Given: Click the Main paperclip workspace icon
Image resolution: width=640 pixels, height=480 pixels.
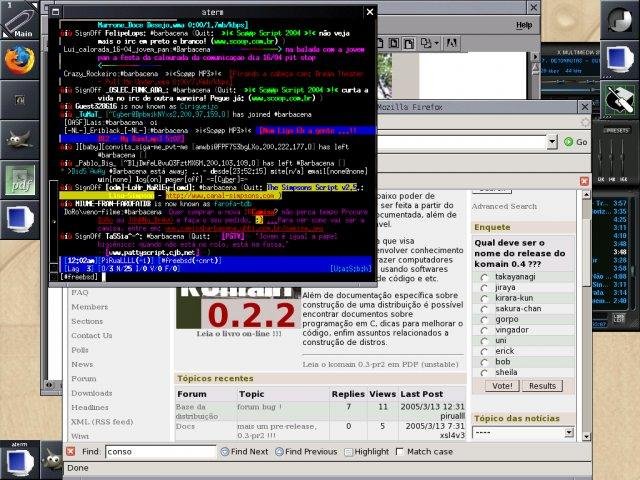Looking at the screenshot, I should coord(20,20).
